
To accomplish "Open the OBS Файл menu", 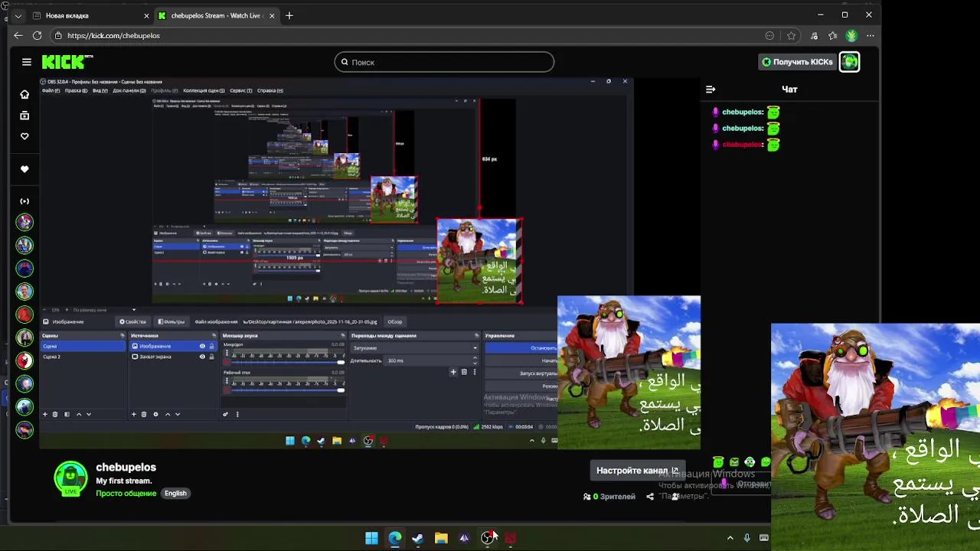I will 51,90.
